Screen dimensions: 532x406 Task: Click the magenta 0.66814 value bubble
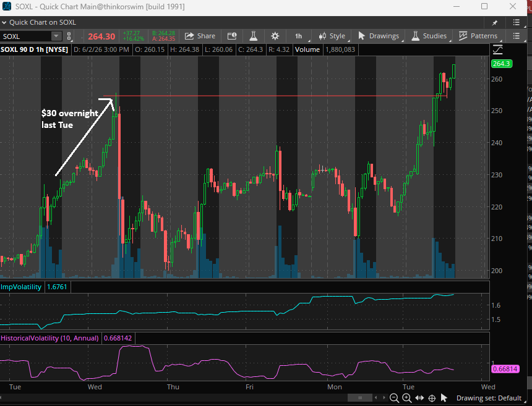point(505,369)
